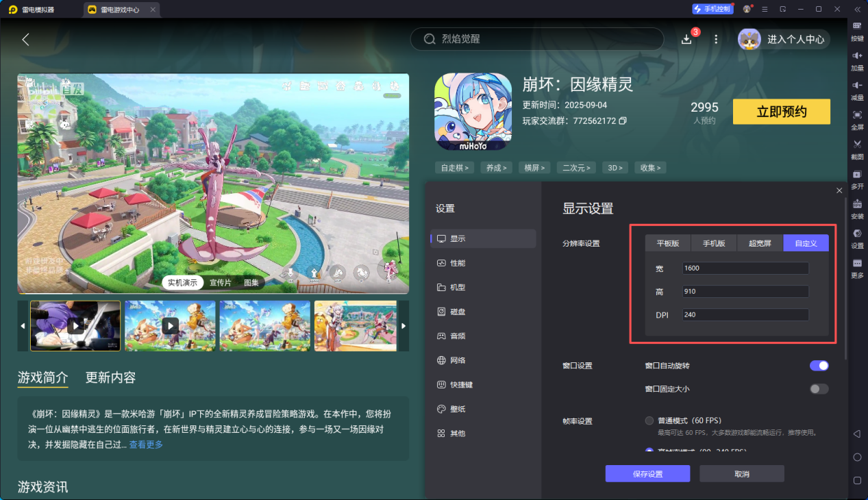Switch to the 更新内容 tab
Image resolution: width=868 pixels, height=500 pixels.
click(x=110, y=377)
